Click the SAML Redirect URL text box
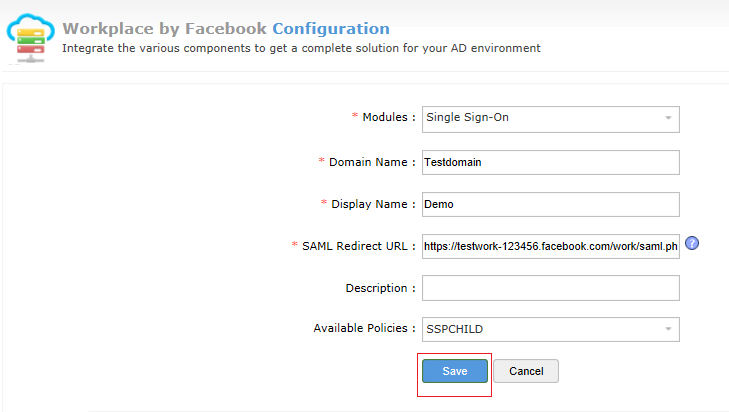Viewport: 729px width, 412px height. [x=550, y=246]
